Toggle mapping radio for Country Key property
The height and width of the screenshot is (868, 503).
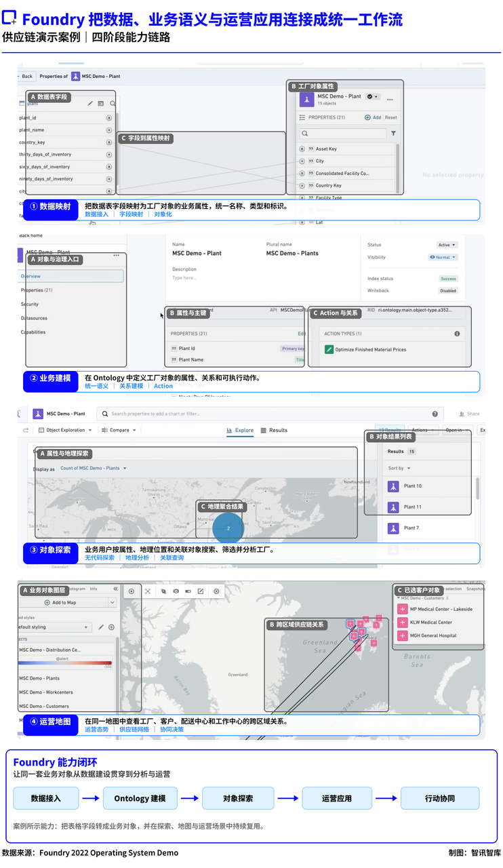[302, 186]
